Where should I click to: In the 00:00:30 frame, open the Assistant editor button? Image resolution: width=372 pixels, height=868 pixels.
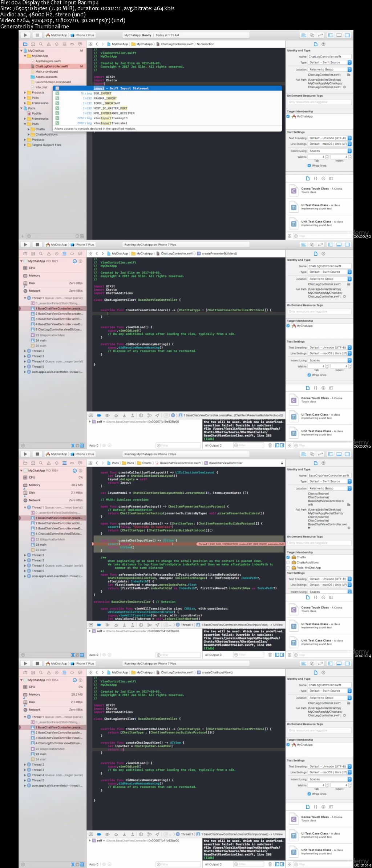(x=312, y=35)
